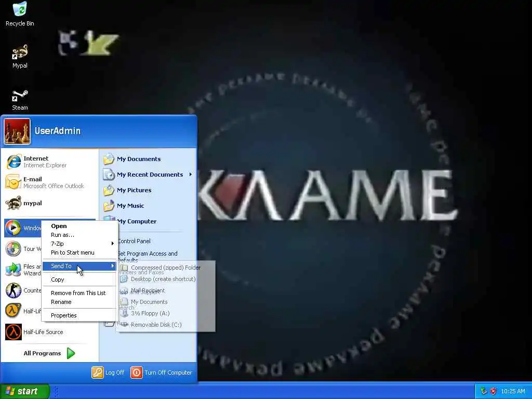Viewport: 532px width, 399px height.
Task: Launch the Counter-Strike icon
Action: [13, 290]
